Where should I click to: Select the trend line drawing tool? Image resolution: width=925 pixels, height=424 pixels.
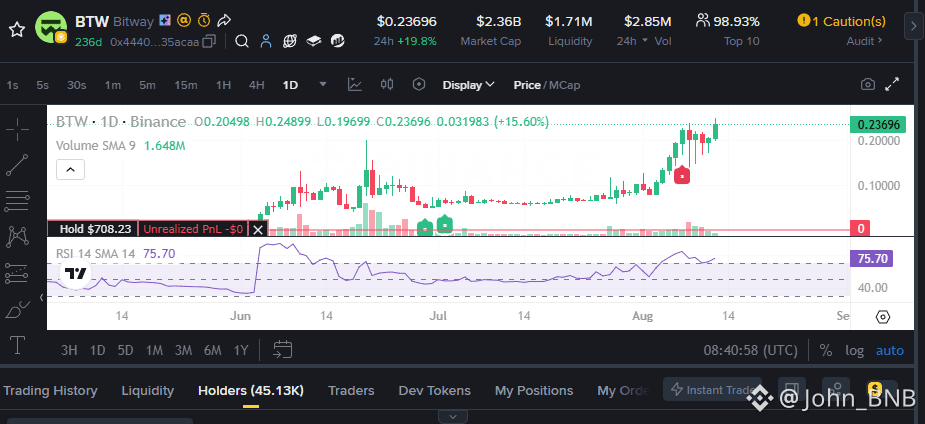click(x=17, y=165)
